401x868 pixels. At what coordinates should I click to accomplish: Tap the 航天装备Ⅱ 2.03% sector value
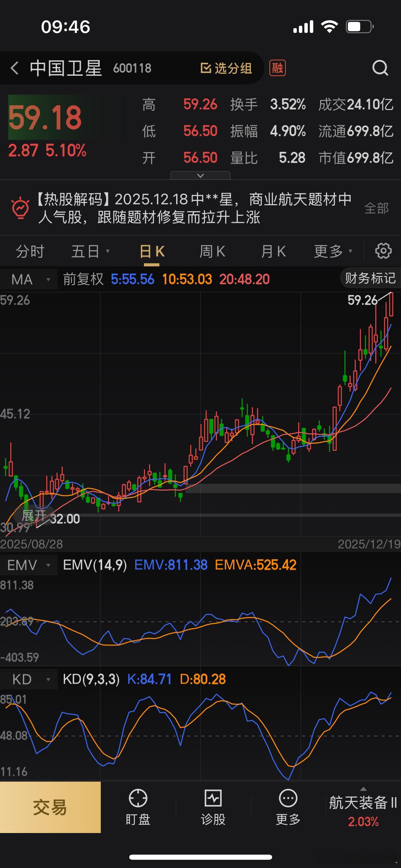(363, 822)
